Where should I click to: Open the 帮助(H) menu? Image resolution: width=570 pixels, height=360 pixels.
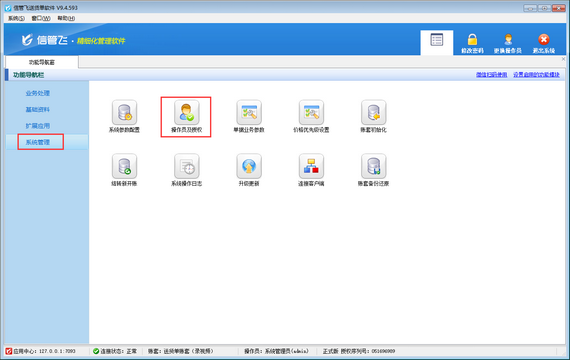tap(66, 18)
